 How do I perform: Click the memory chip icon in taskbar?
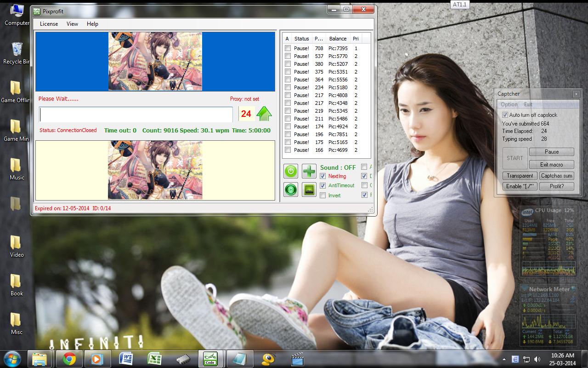183,359
